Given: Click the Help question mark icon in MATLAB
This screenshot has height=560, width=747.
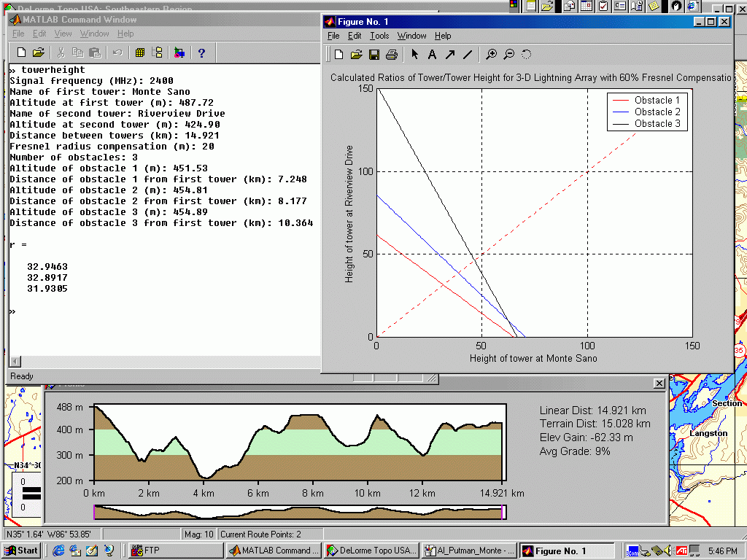Looking at the screenshot, I should pyautogui.click(x=201, y=52).
